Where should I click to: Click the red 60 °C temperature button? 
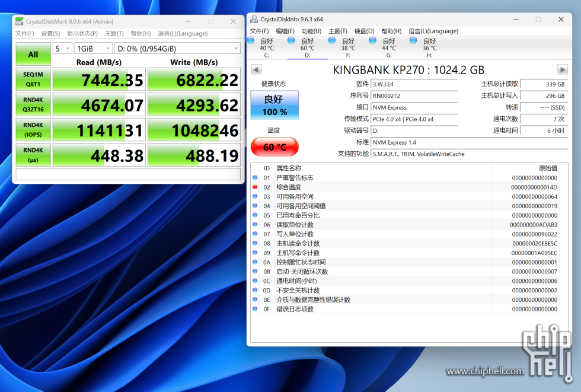click(x=274, y=146)
